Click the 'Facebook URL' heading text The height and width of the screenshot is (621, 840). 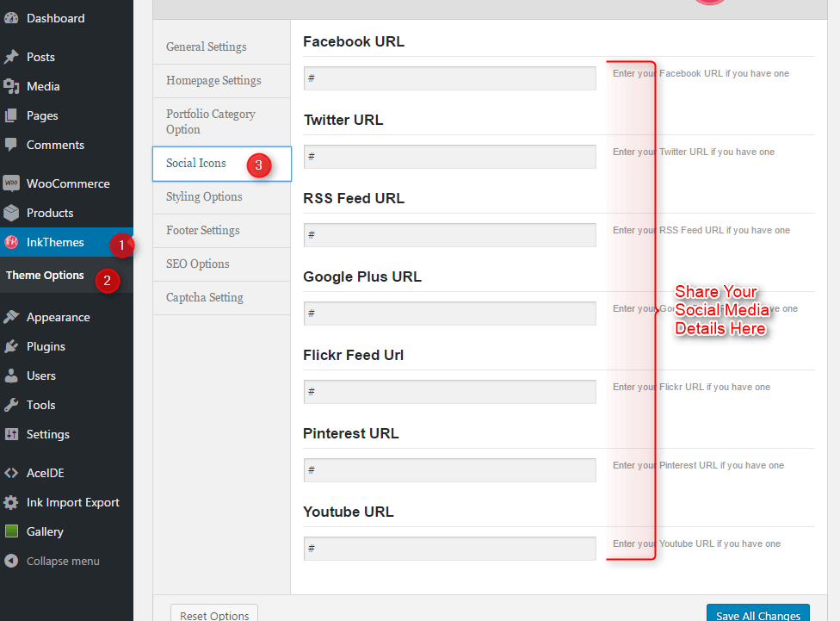click(x=354, y=42)
